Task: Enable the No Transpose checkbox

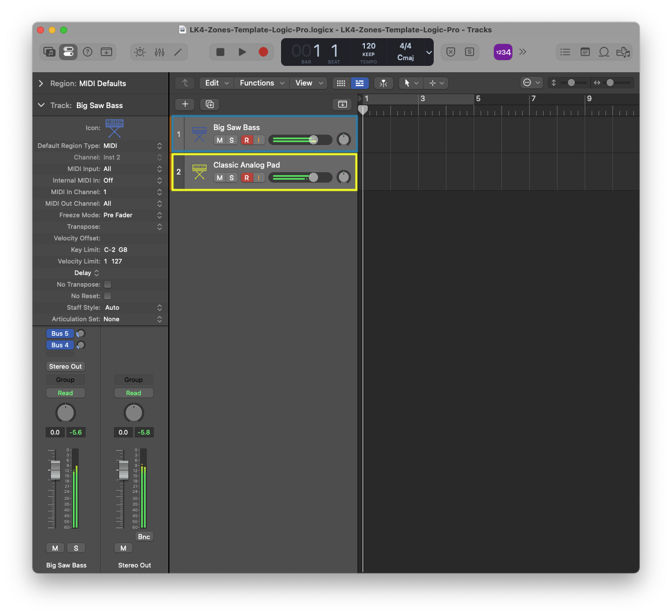Action: [x=108, y=284]
